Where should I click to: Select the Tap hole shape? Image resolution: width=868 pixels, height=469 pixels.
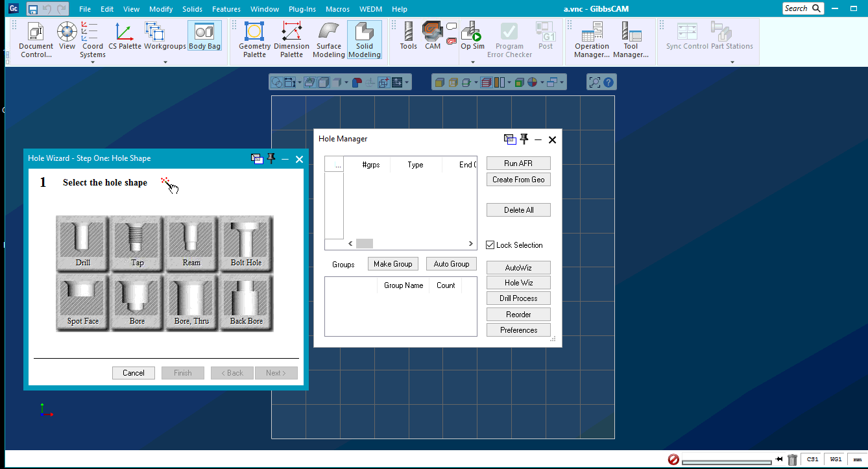point(138,244)
